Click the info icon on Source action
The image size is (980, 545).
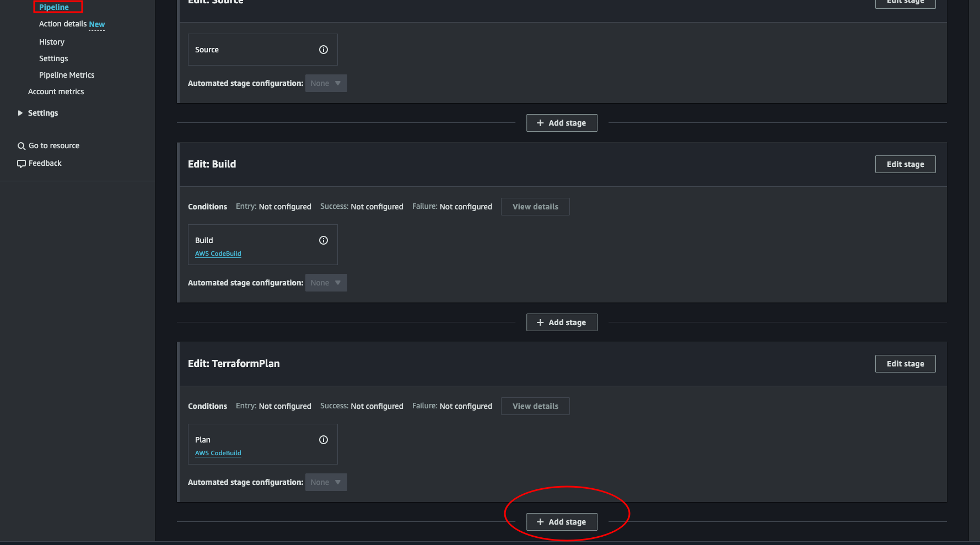tap(324, 50)
